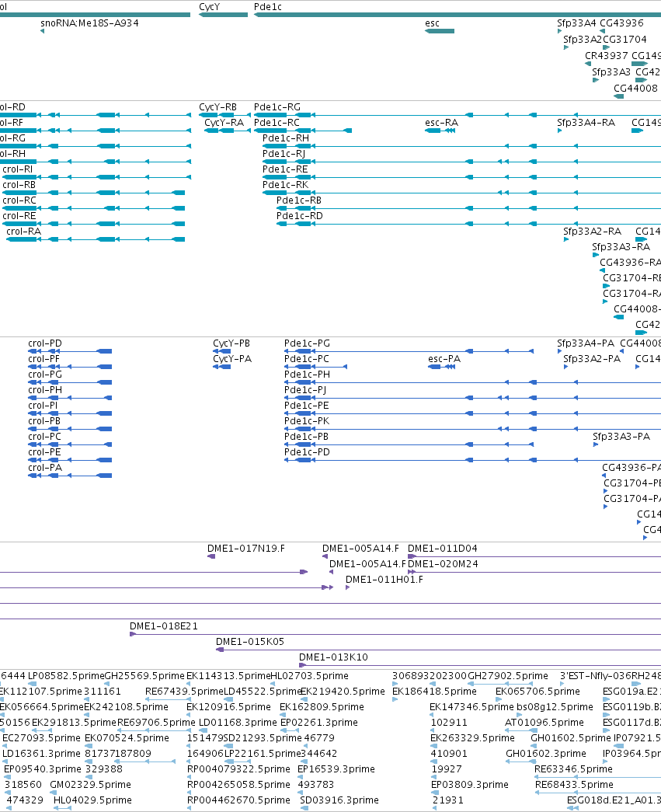661x812 pixels.
Task: Click protein CycY-PA
Action: pos(232,359)
